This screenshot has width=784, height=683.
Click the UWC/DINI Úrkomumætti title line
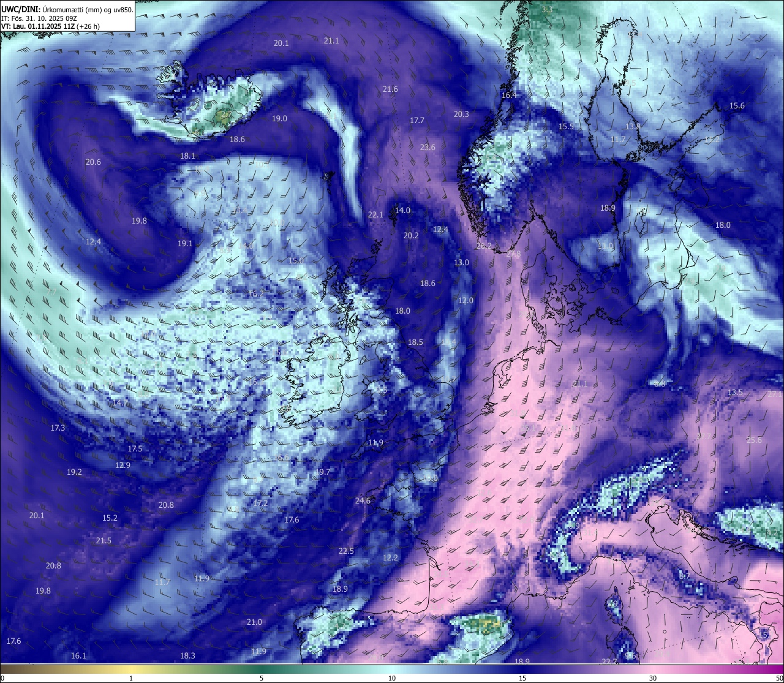click(67, 9)
